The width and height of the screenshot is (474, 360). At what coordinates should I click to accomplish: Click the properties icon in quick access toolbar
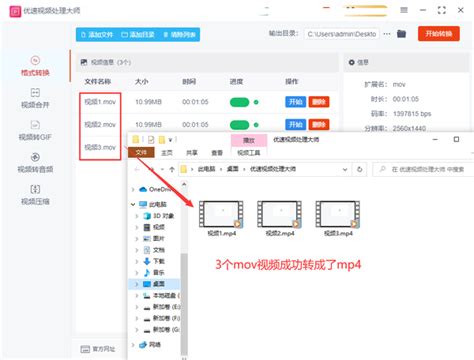(x=151, y=140)
